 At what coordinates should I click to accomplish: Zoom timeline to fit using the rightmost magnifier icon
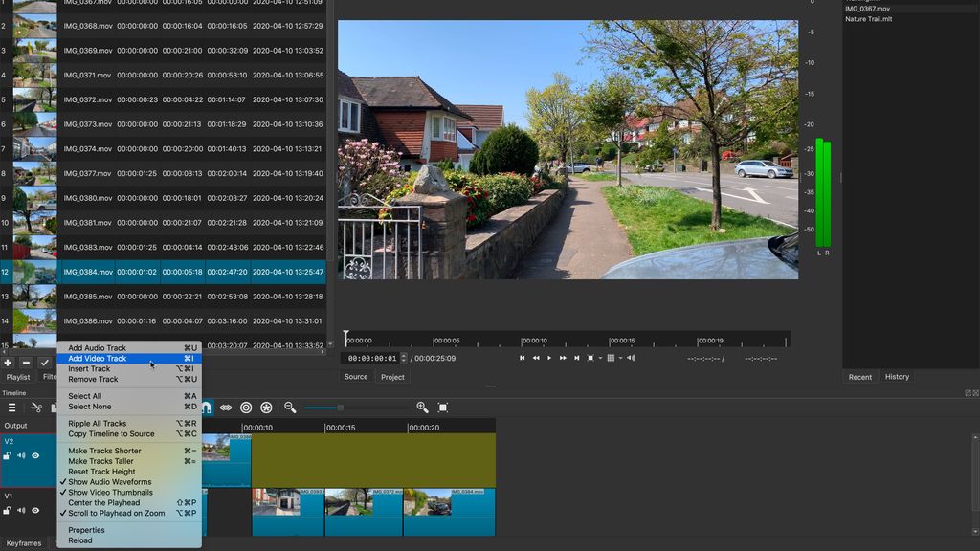(442, 407)
